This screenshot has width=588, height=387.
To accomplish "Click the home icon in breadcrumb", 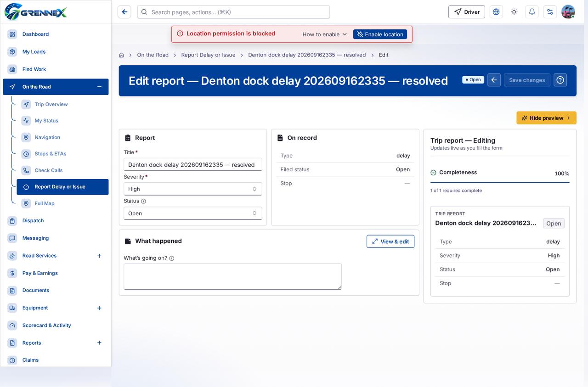I will click(x=121, y=55).
